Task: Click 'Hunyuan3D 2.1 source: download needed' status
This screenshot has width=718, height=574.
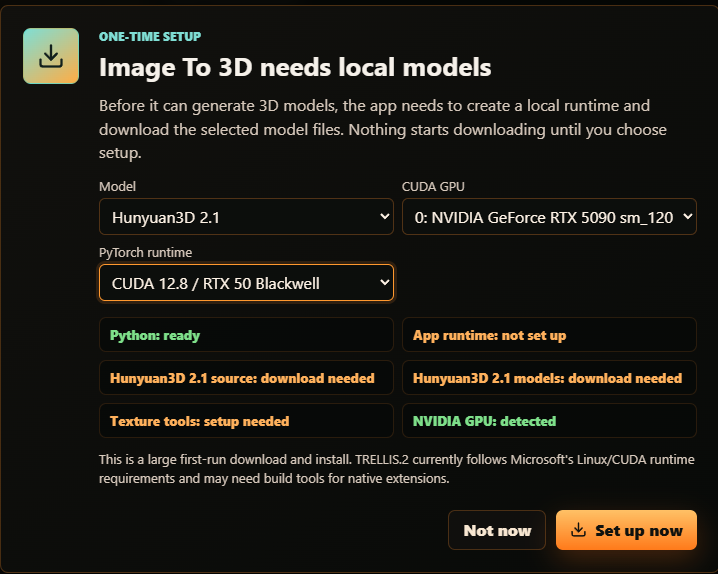Action: coord(246,378)
